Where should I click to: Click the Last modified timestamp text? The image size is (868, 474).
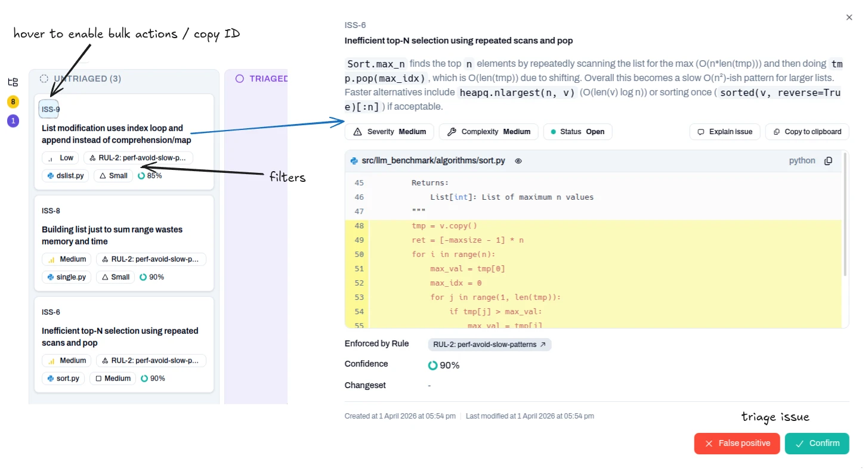click(x=530, y=416)
